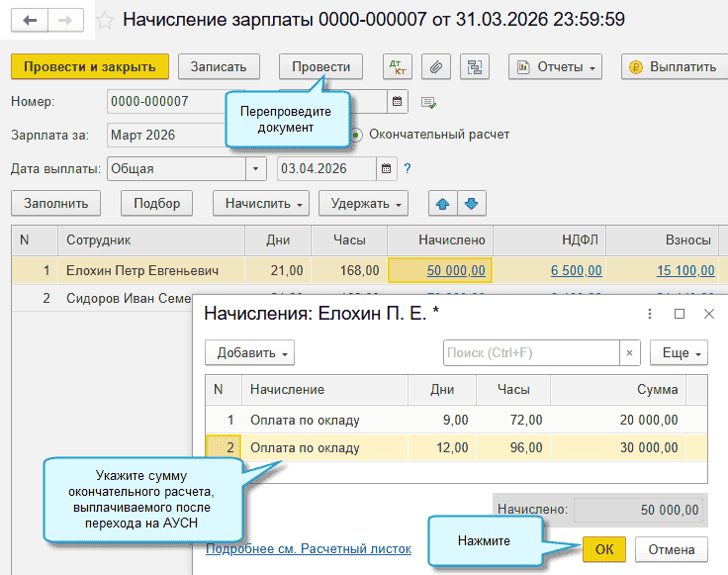Click the back navigation arrow

point(31,20)
